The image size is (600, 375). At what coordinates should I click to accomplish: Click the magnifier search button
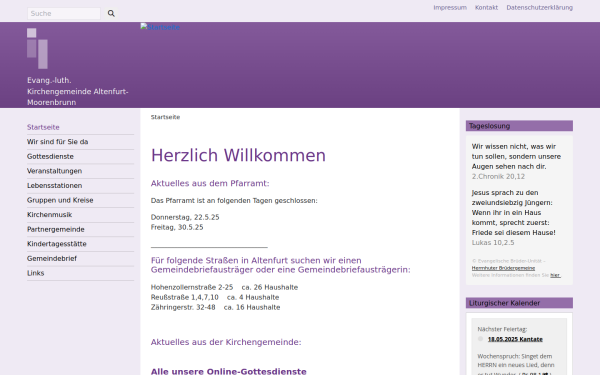tap(111, 13)
